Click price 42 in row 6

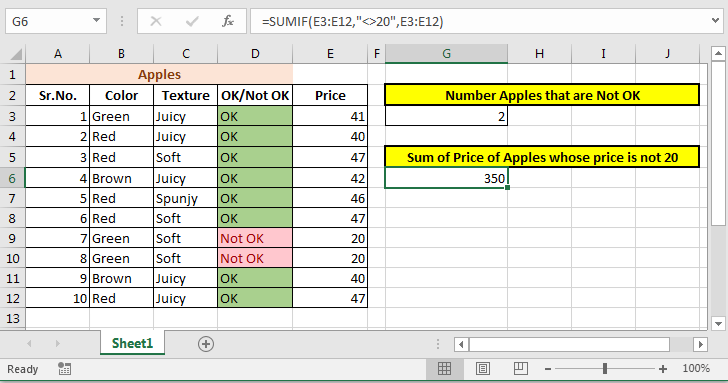(x=330, y=178)
